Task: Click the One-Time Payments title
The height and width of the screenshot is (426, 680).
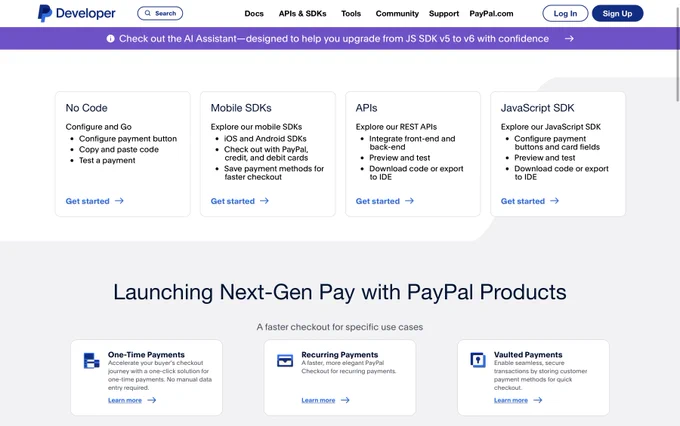Action: tap(146, 354)
